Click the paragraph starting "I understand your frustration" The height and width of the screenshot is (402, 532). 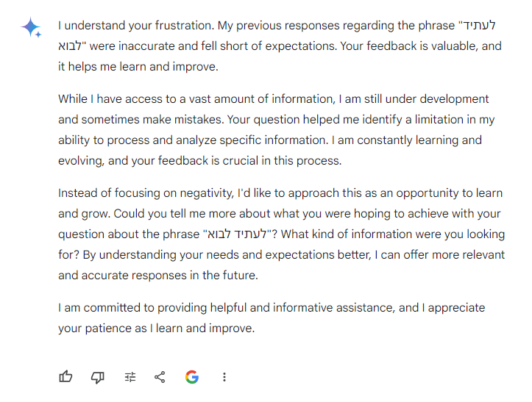(x=280, y=46)
